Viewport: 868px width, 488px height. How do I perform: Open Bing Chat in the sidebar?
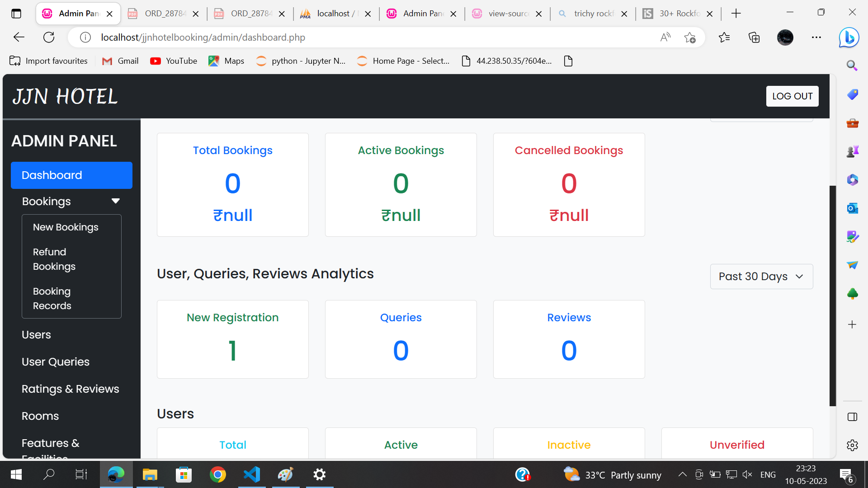[x=849, y=38]
